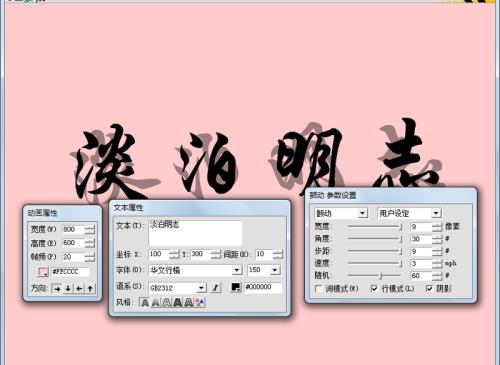500x365 pixels.
Task: Adjust the 高度 600 spinner
Action: (90, 243)
